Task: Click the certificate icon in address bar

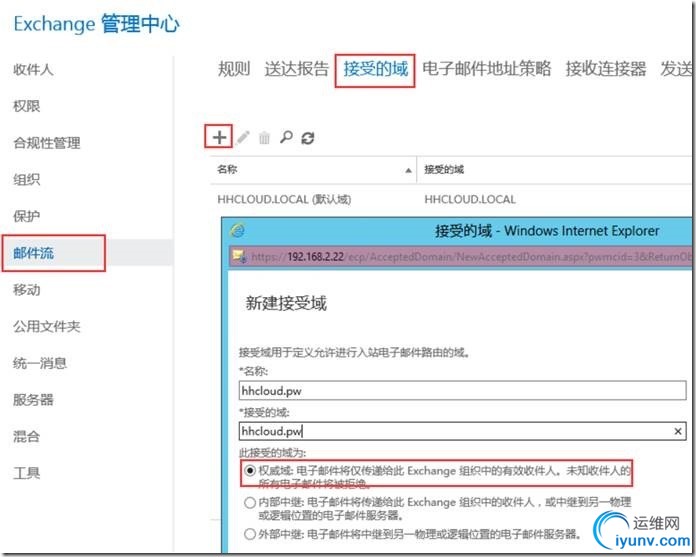Action: click(x=239, y=256)
